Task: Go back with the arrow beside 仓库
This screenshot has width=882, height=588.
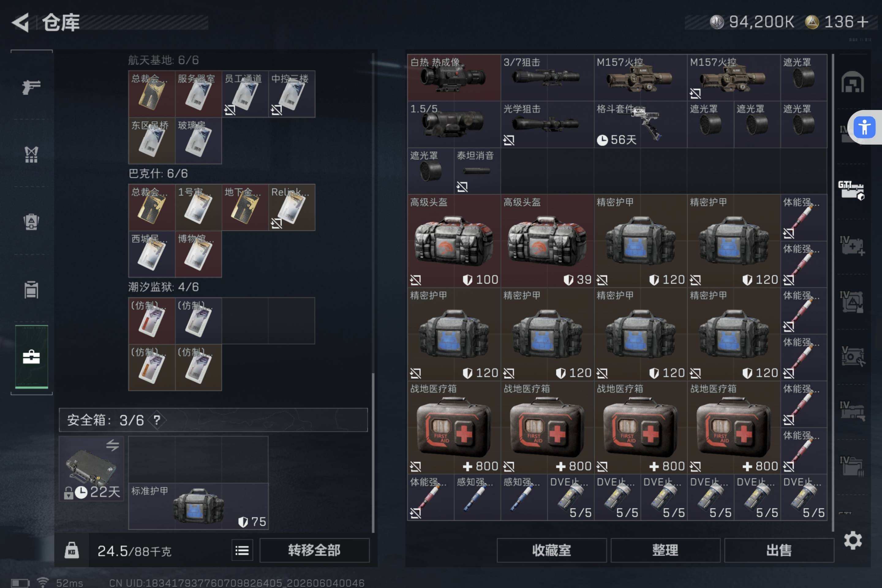Action: (x=21, y=22)
